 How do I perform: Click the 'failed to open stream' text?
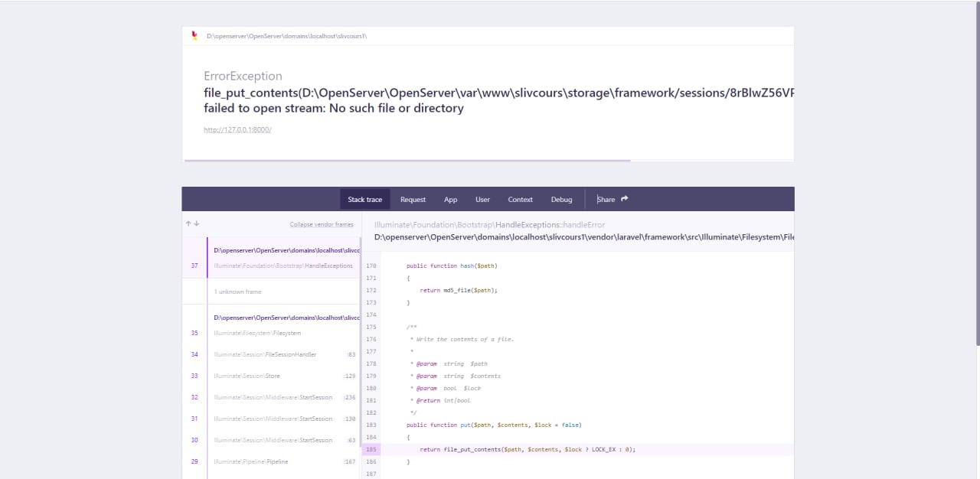click(x=334, y=108)
